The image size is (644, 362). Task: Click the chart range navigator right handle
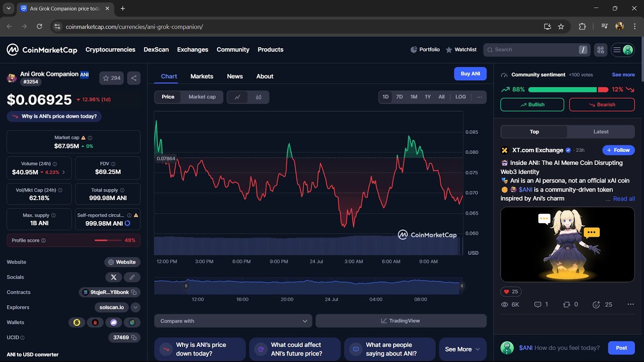pos(461,286)
